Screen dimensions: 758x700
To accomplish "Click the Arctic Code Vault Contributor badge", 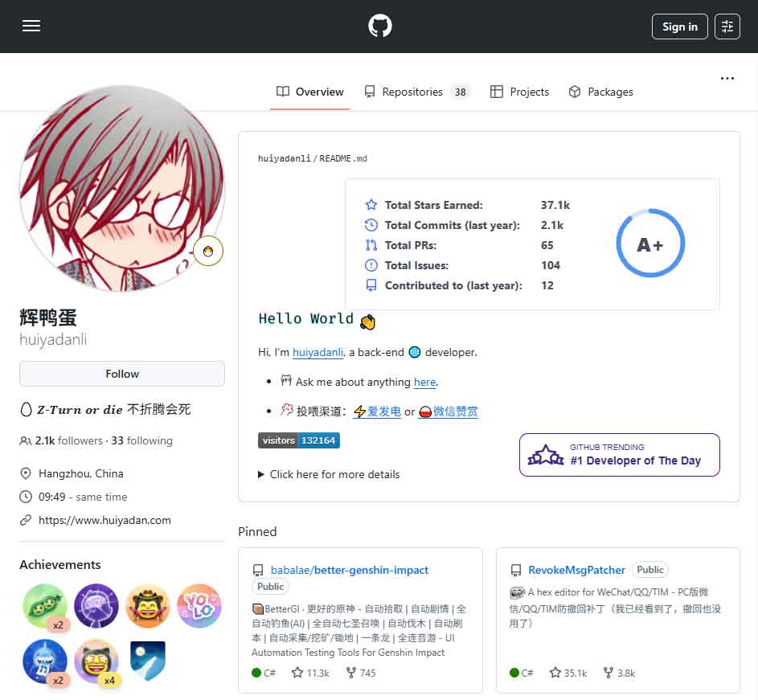I will [x=147, y=661].
